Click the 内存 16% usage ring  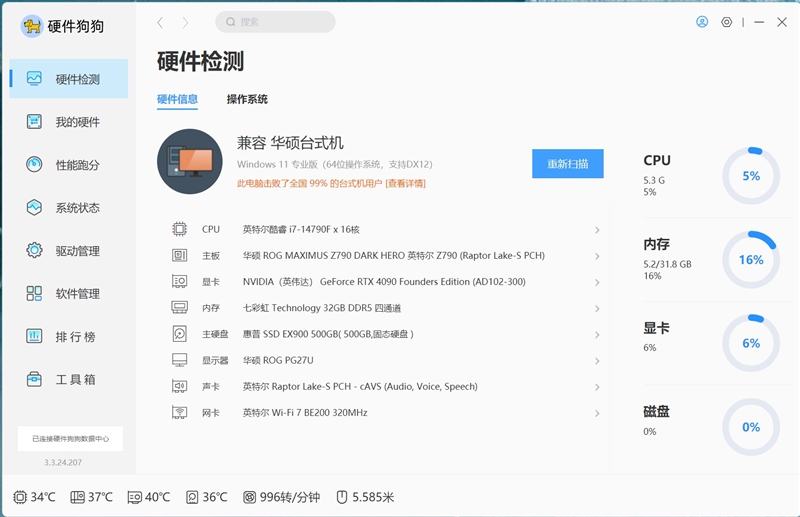[751, 260]
